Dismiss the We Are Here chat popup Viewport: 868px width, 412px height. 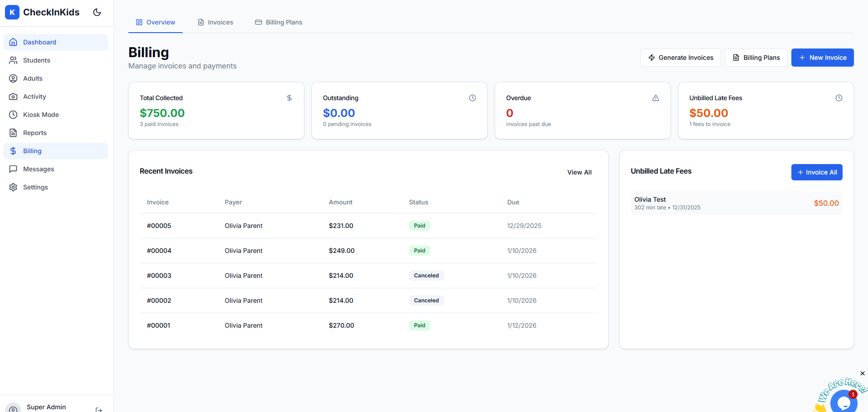(x=863, y=373)
